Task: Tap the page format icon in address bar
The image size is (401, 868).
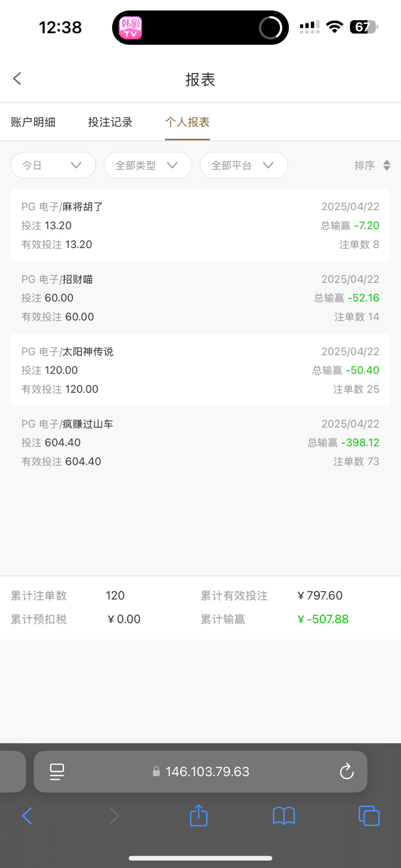Action: [57, 771]
